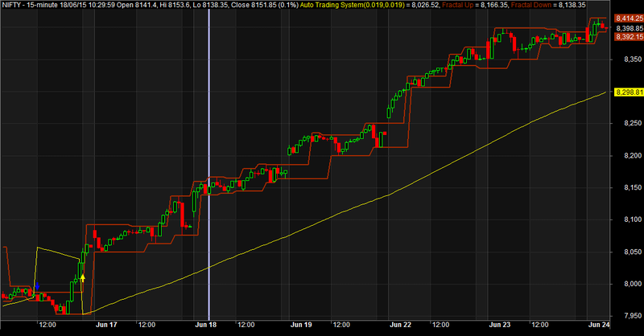Click the Lo 8138.35 readout
This screenshot has height=336, width=644.
click(210, 5)
